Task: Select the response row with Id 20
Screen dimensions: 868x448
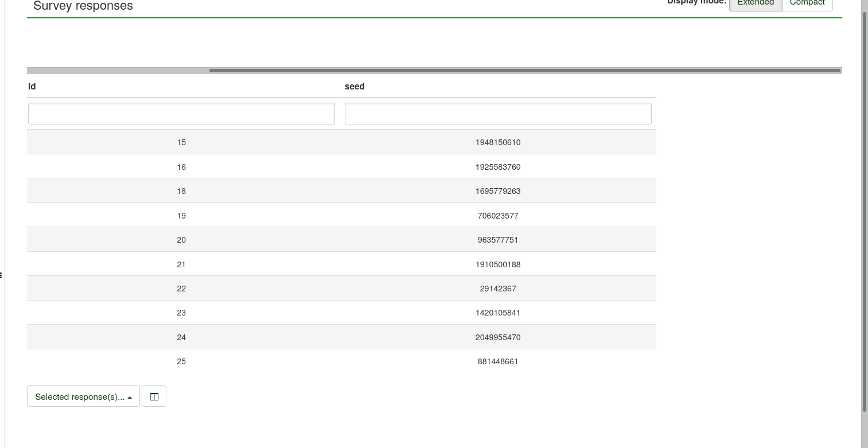Action: pos(181,240)
